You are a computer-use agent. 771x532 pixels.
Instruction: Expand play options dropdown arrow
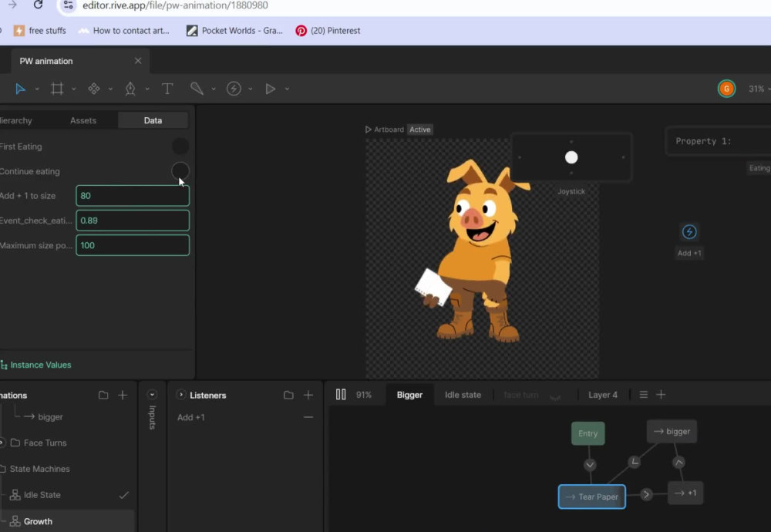(287, 89)
